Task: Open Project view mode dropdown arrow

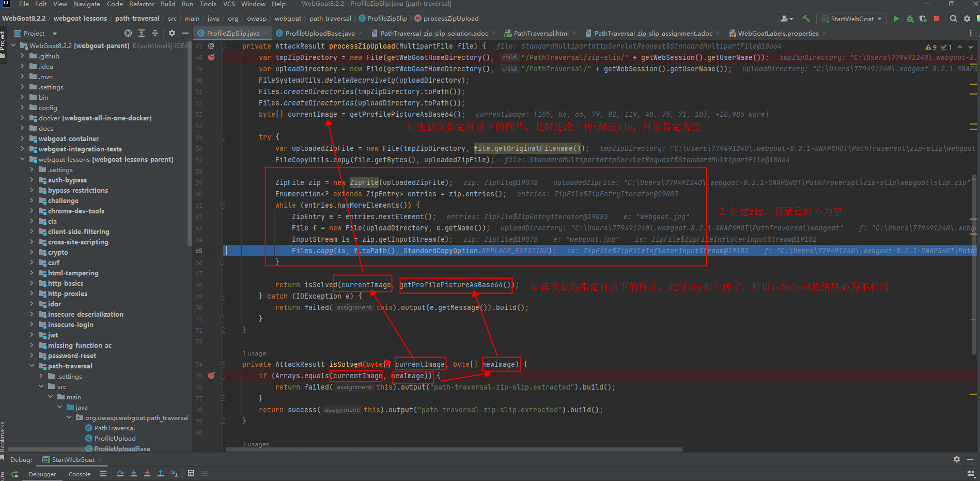Action: click(x=55, y=34)
